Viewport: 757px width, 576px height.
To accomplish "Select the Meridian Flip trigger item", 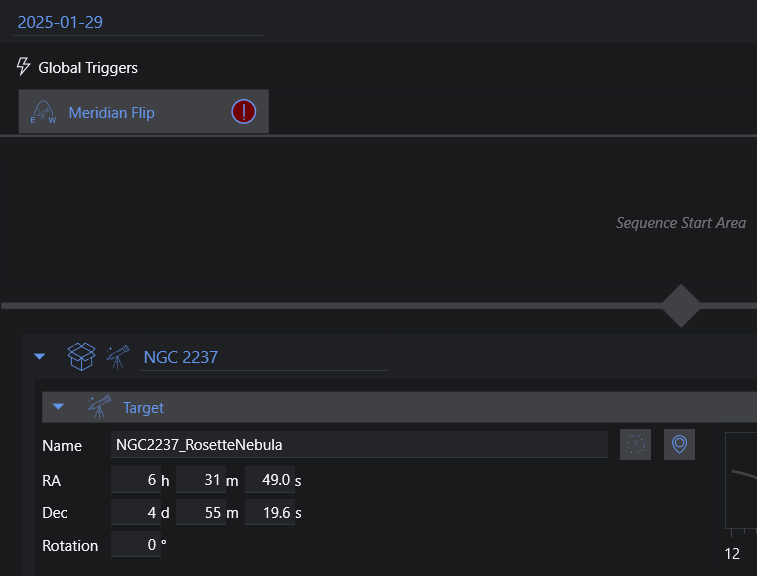I will point(143,112).
